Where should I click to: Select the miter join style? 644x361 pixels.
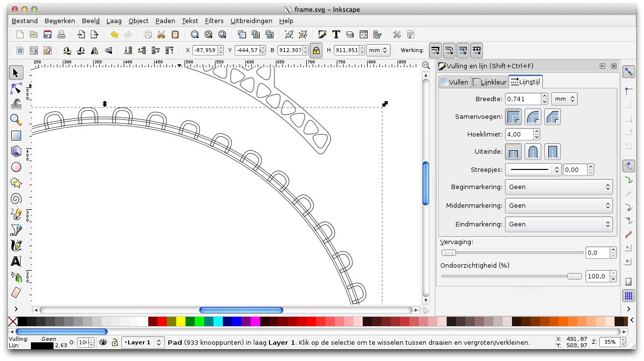(x=513, y=117)
